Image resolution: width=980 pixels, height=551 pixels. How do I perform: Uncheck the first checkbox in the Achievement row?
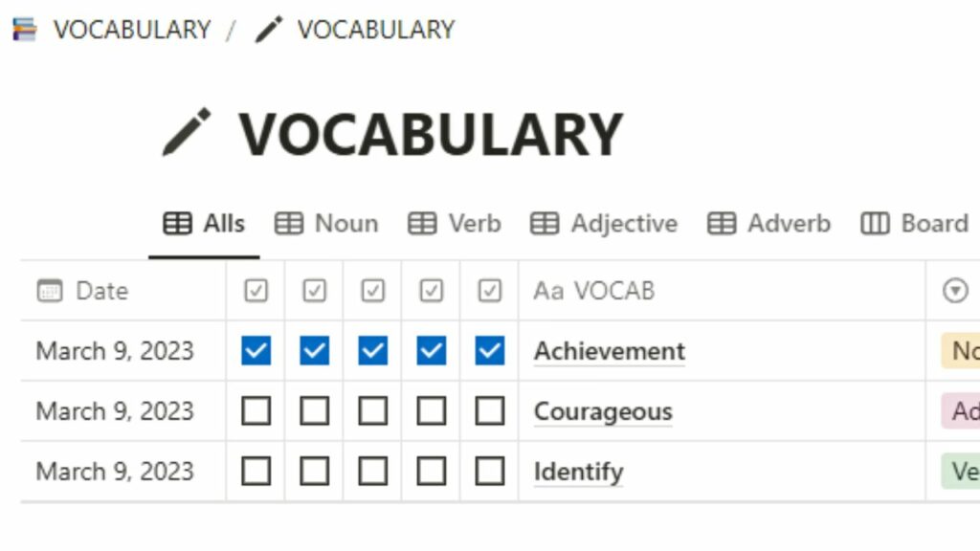(x=255, y=350)
